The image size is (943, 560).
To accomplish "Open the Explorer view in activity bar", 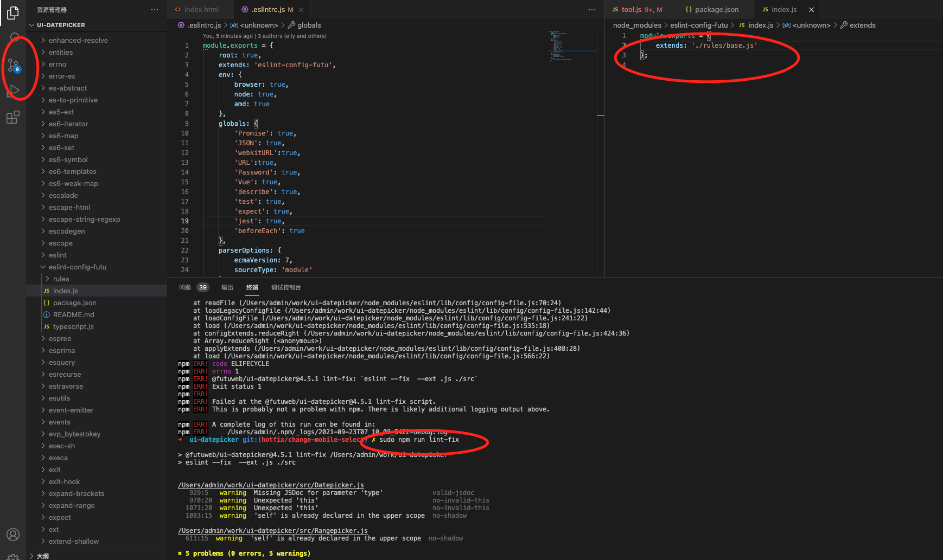I will [x=13, y=12].
